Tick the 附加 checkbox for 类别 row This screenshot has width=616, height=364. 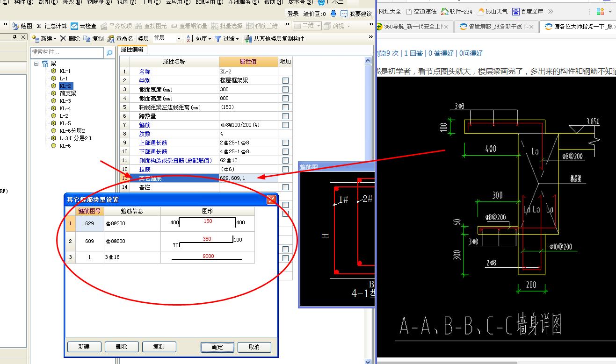pyautogui.click(x=285, y=80)
